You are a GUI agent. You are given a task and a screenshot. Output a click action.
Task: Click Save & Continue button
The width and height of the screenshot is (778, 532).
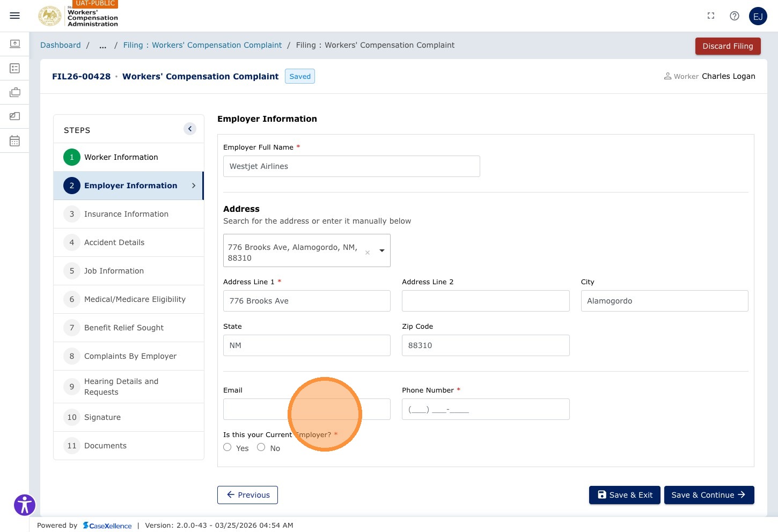tap(709, 495)
